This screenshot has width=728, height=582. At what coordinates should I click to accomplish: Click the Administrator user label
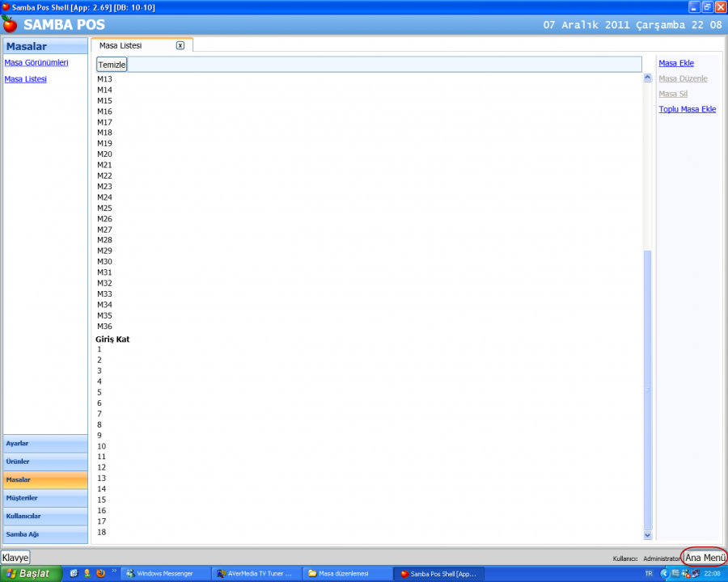[x=662, y=559]
